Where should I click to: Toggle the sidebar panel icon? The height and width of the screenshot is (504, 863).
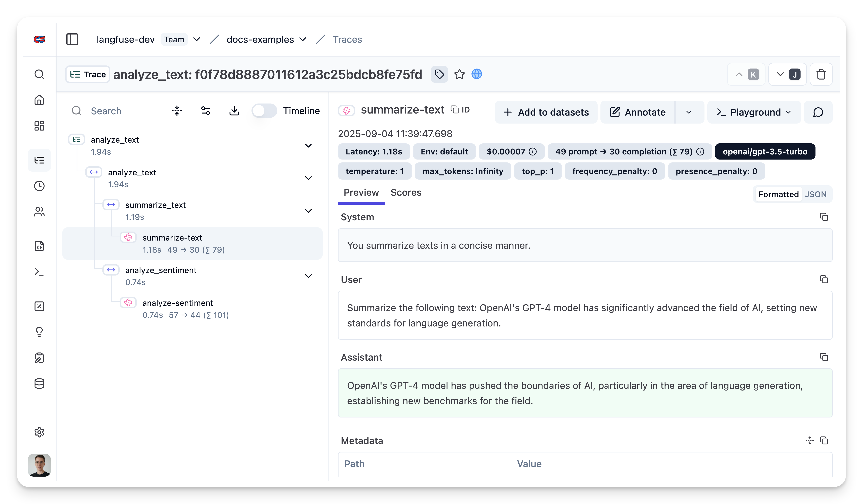coord(72,39)
